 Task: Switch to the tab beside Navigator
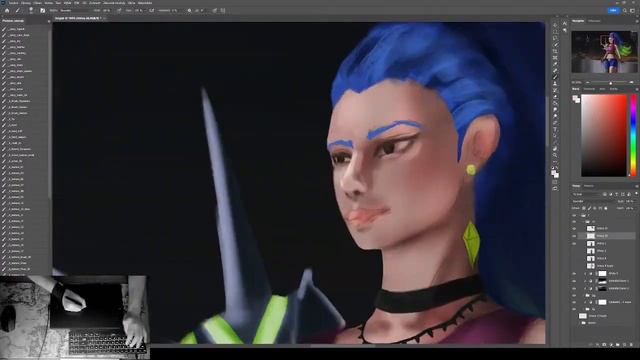pos(594,21)
